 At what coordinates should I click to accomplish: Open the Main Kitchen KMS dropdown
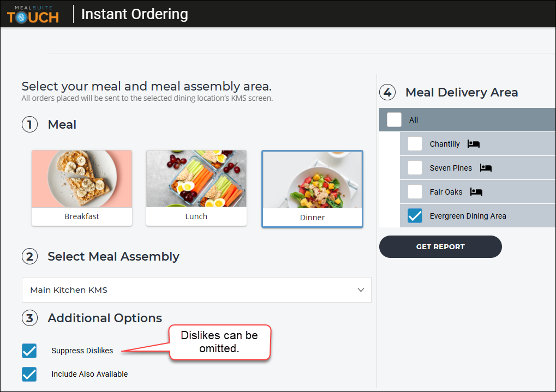point(196,290)
